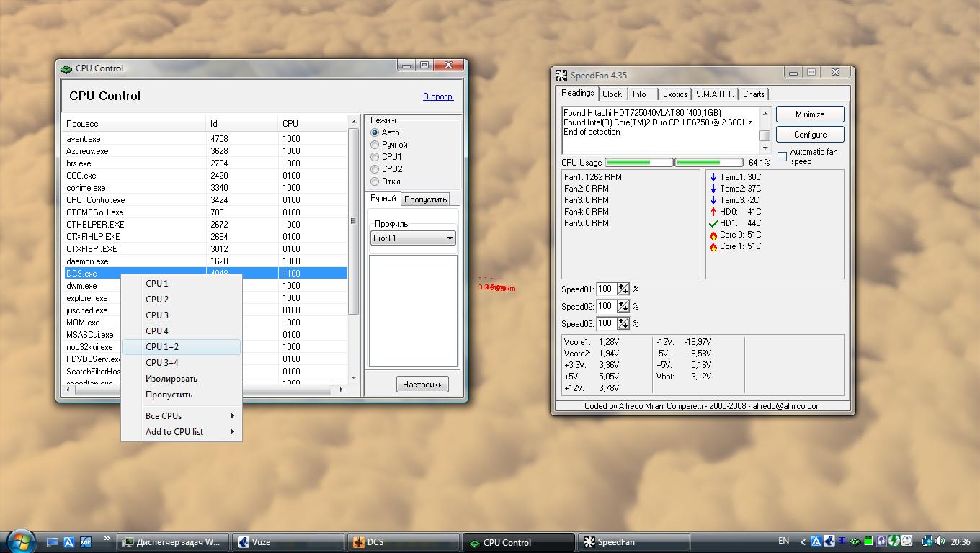Click the HD1 green checkmark icon
Image resolution: width=980 pixels, height=553 pixels.
[713, 223]
